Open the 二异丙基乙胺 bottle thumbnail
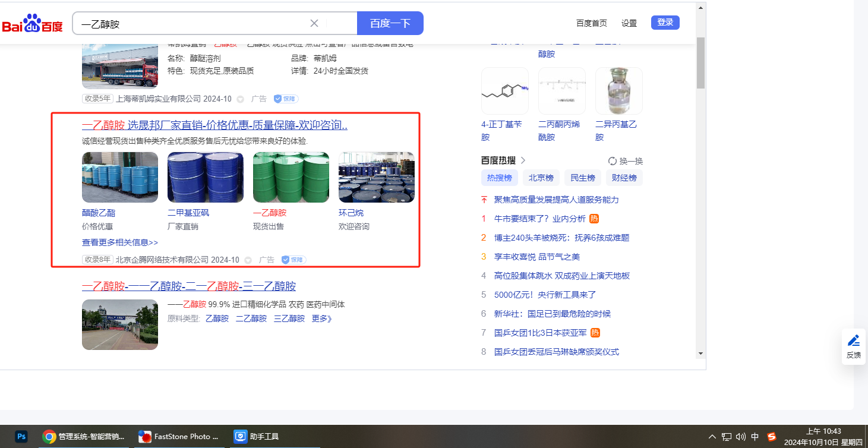868x448 pixels. [x=619, y=91]
